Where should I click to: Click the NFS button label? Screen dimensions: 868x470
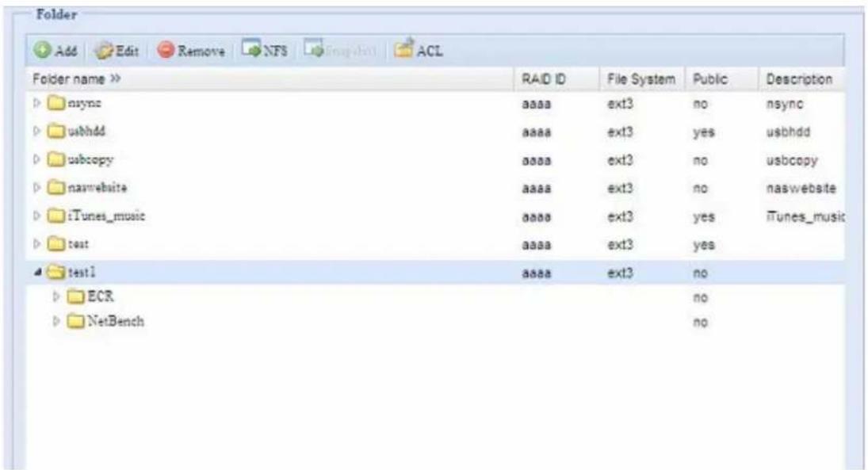click(275, 52)
